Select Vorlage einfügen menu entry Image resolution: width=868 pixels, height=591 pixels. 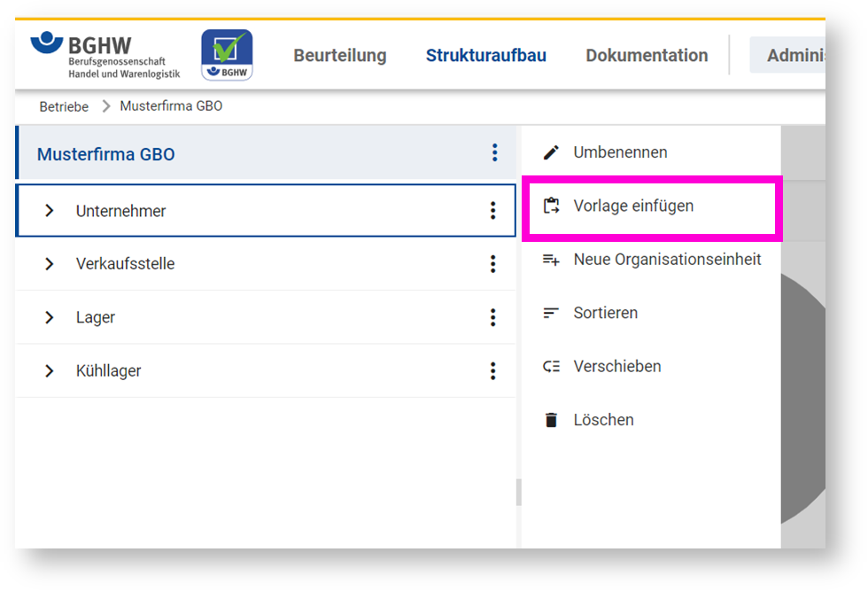tap(632, 206)
